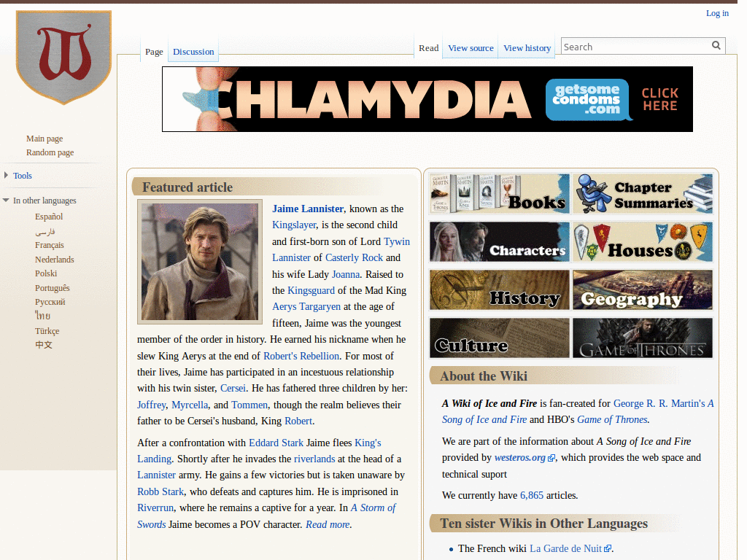Switch language to Türkçe
The width and height of the screenshot is (747, 560).
pos(47,331)
